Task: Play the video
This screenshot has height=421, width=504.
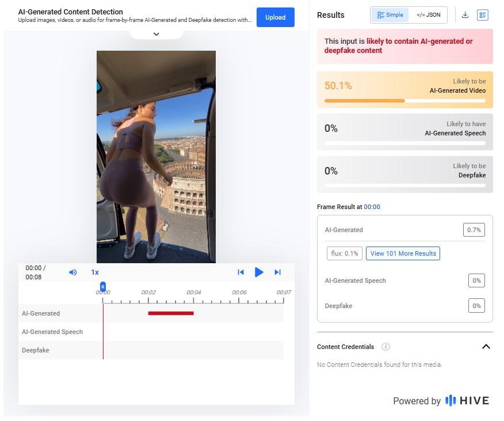Action: pos(259,272)
